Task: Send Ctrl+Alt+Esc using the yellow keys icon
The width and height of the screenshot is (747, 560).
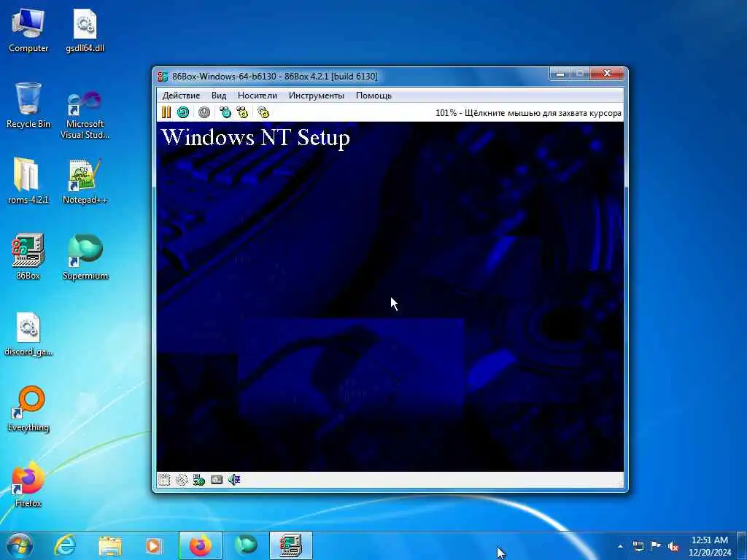Action: point(242,112)
